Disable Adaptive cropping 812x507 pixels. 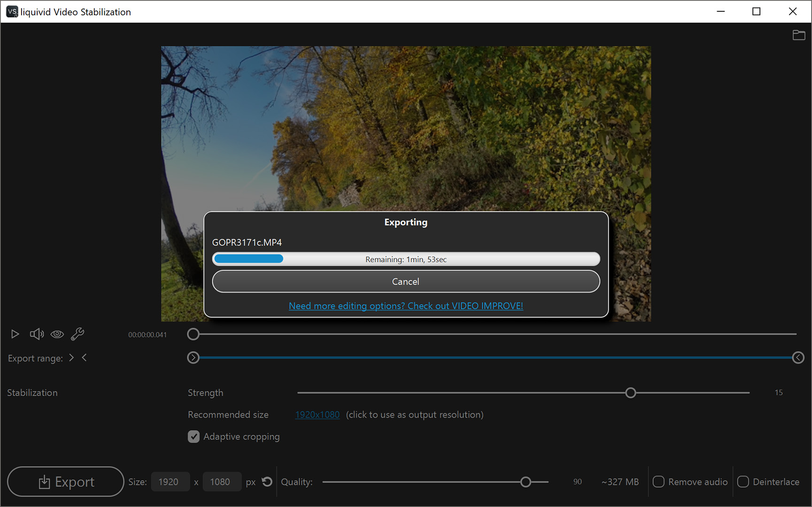(x=193, y=437)
